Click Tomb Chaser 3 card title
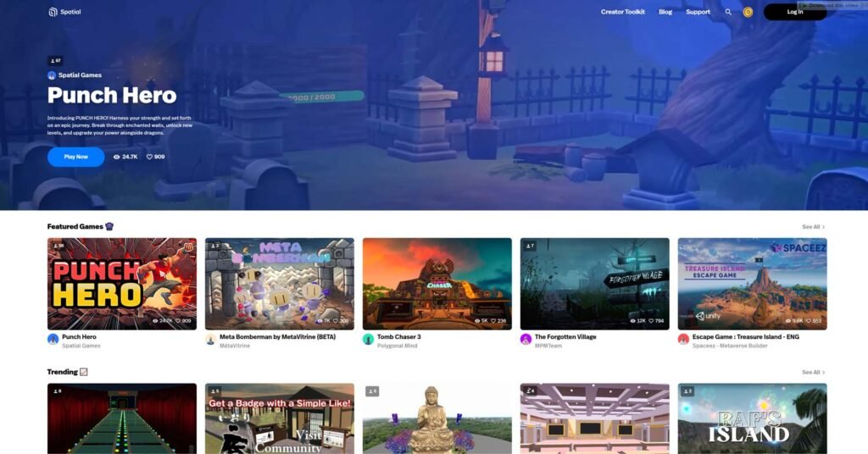The width and height of the screenshot is (868, 454). point(399,337)
